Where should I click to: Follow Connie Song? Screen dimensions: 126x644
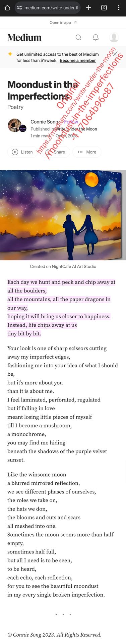pos(71,122)
